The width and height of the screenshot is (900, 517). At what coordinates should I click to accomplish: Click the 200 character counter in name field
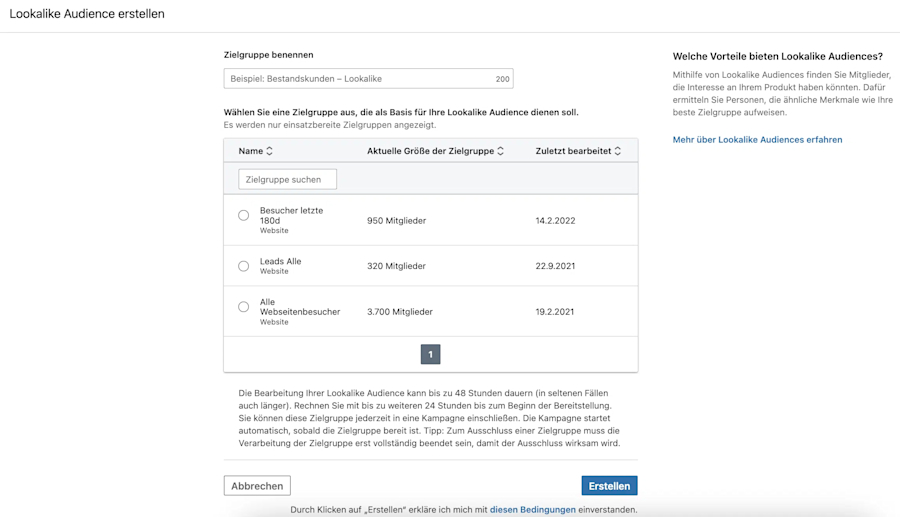point(502,79)
